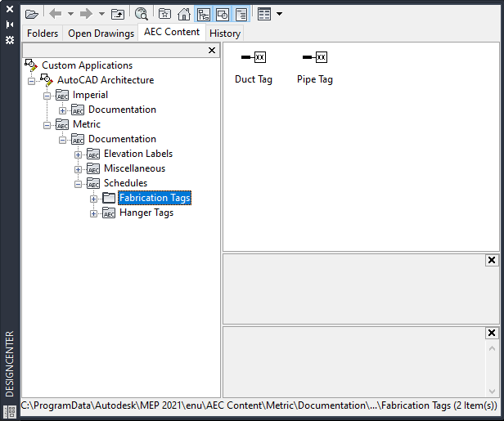Click the Fabrication Tags folder icon
This screenshot has height=421, width=504.
(109, 198)
